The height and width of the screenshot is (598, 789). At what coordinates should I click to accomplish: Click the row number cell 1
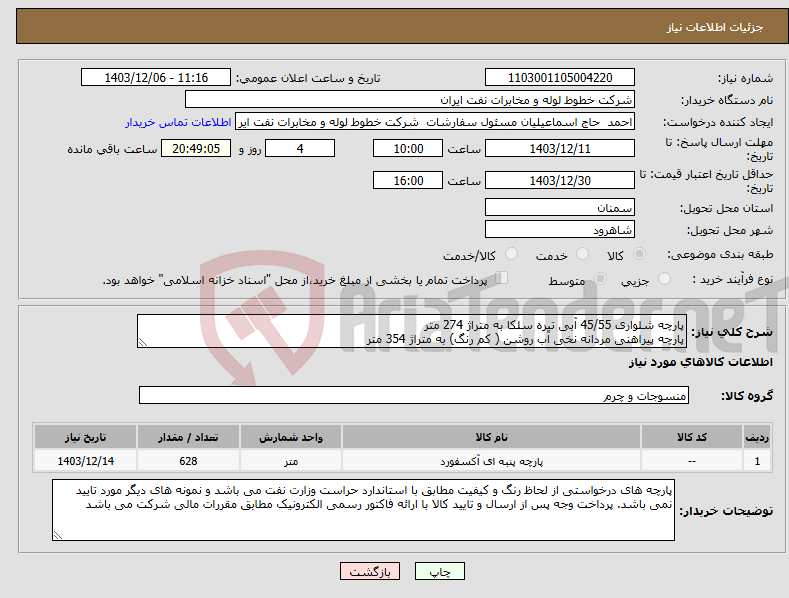tap(757, 461)
